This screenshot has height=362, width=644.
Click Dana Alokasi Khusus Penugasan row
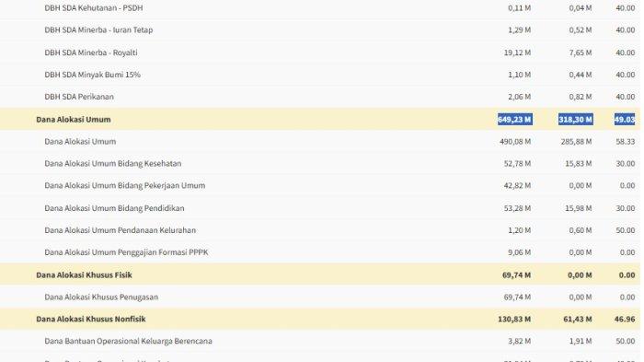point(320,297)
